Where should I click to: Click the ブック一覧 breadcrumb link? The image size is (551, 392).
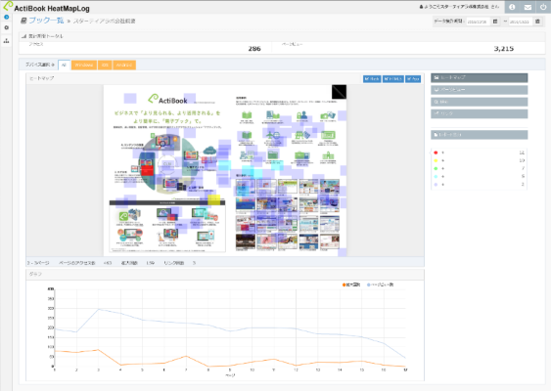click(46, 21)
